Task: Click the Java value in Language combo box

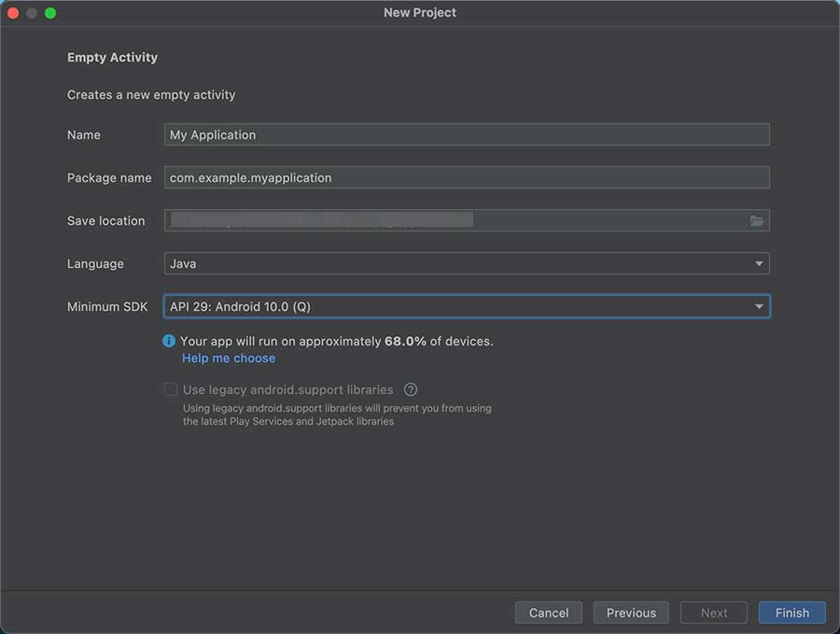Action: pyautogui.click(x=184, y=264)
